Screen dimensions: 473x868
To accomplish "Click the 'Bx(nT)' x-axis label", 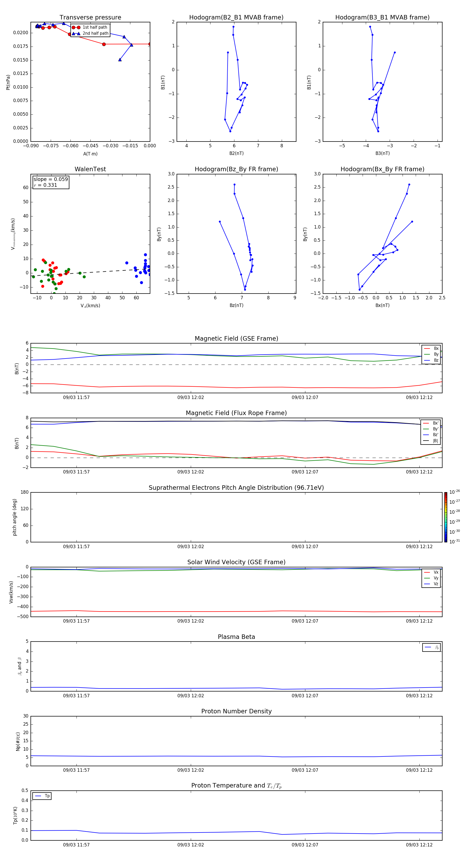I will tap(382, 305).
